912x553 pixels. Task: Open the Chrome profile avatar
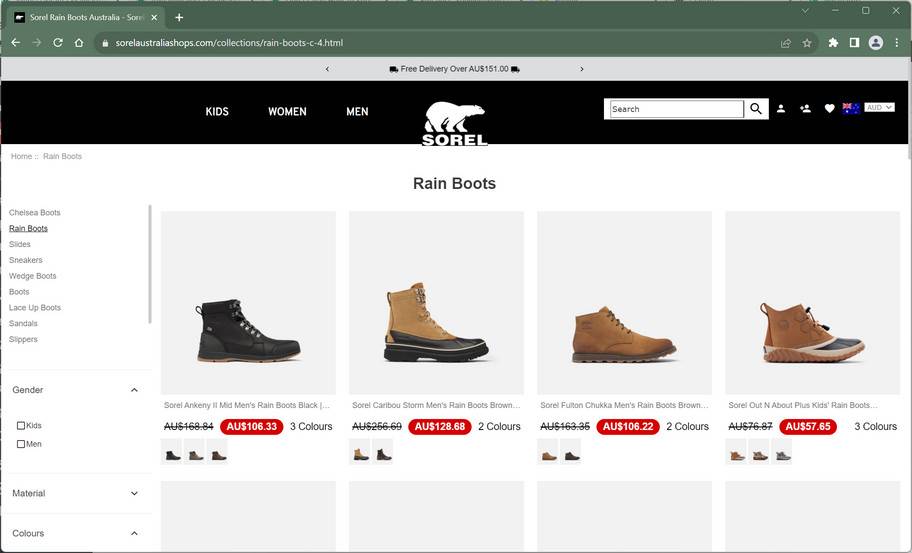tap(875, 42)
